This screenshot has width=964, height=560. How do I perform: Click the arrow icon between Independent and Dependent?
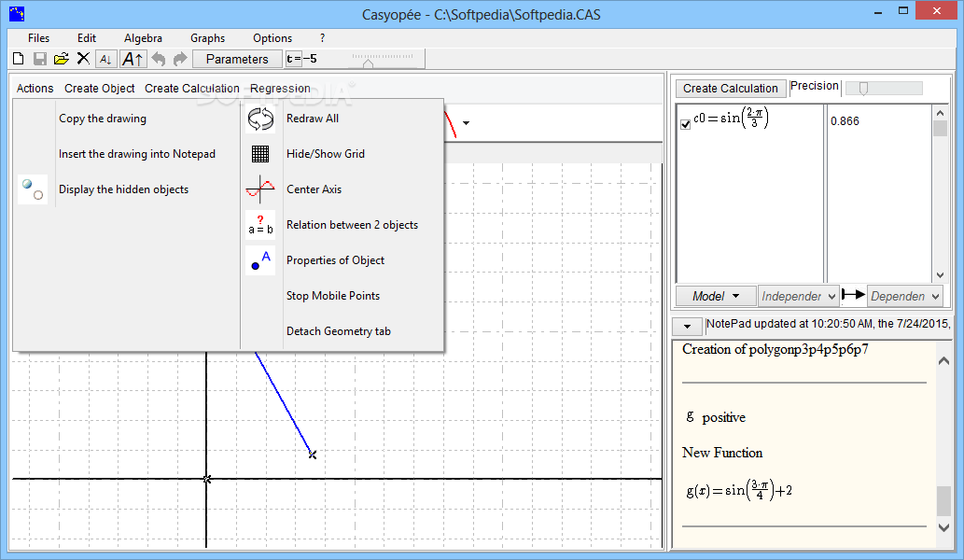pos(853,295)
